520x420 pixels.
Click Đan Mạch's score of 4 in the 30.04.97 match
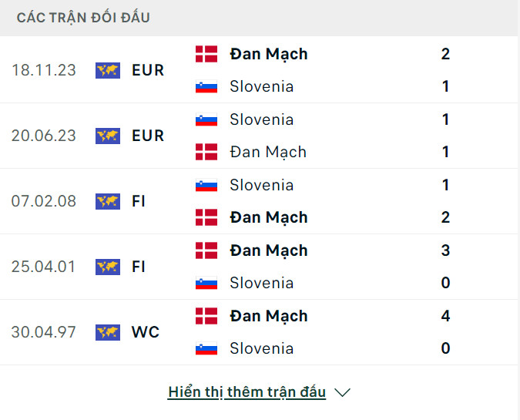pos(446,316)
